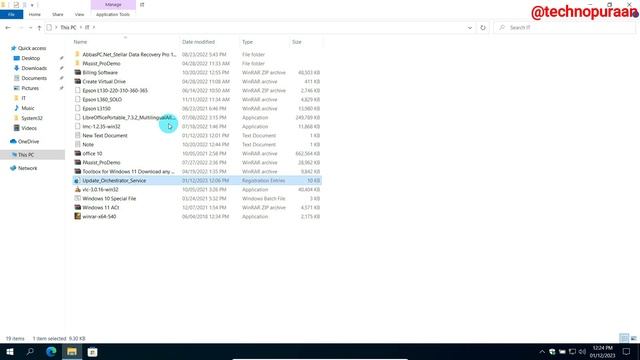Open Desktop in Quick access
The image size is (640, 360).
pos(31,58)
